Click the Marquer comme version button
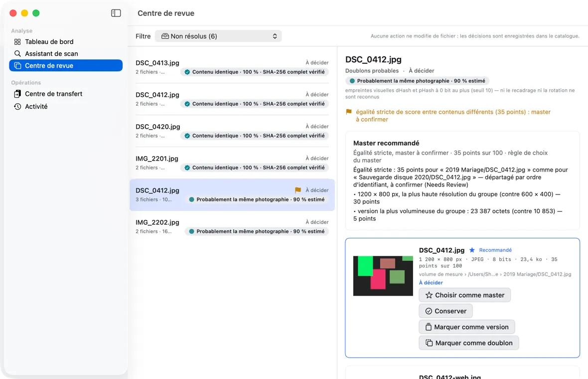 coord(466,327)
